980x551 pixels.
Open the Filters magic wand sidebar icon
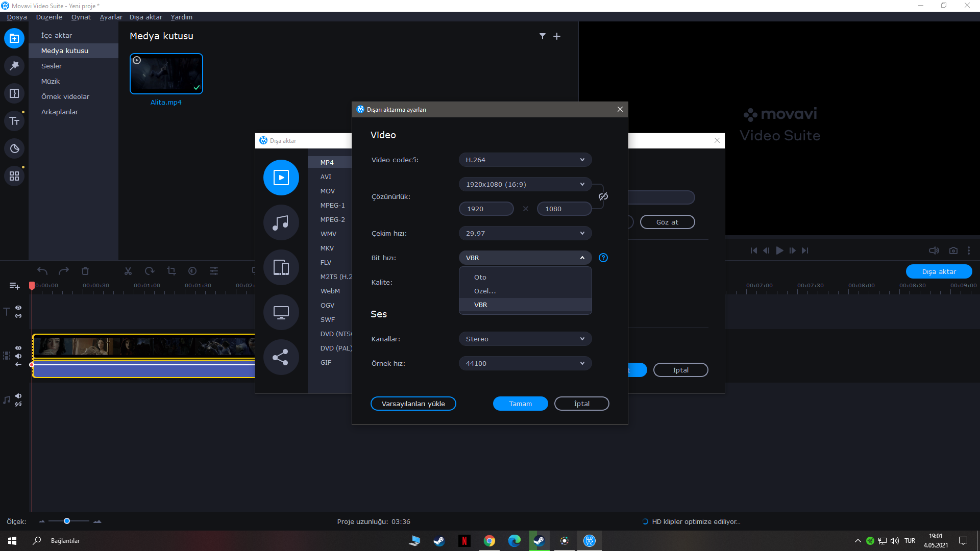point(14,65)
